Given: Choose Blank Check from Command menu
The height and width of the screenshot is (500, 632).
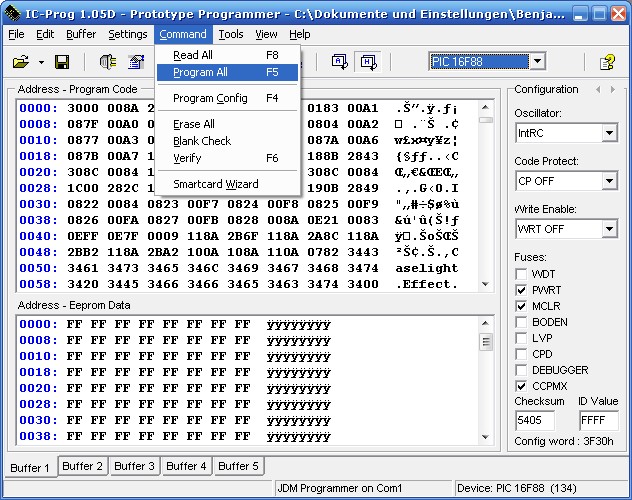Looking at the screenshot, I should 227,141.
